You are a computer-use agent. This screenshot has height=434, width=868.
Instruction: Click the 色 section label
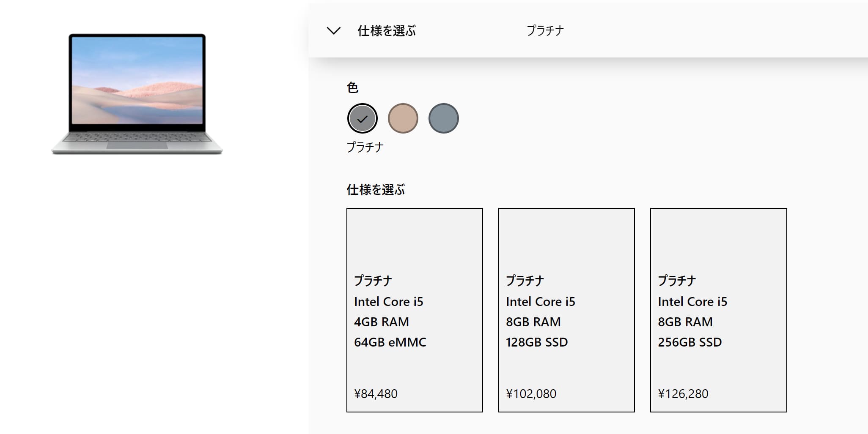(352, 87)
